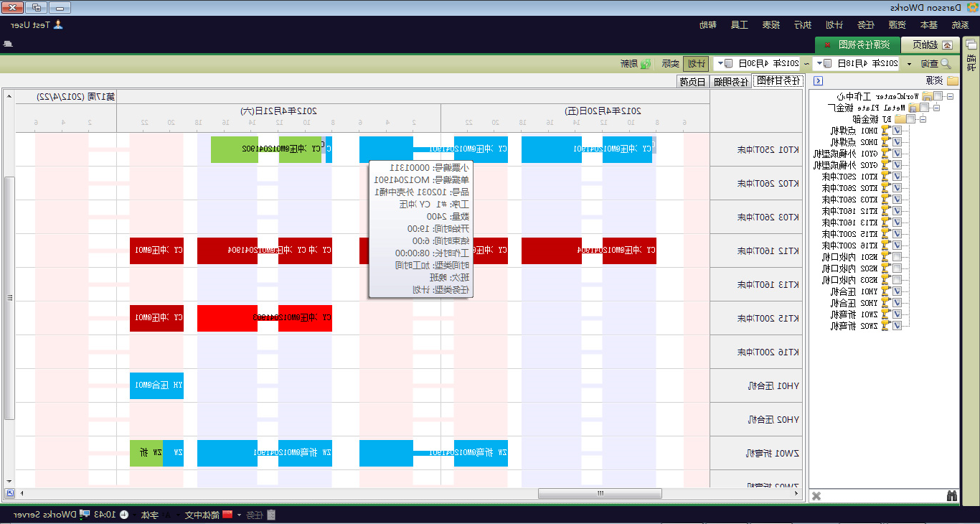Open the 报表 menu
Screen dimensions: 980x524
(x=771, y=24)
